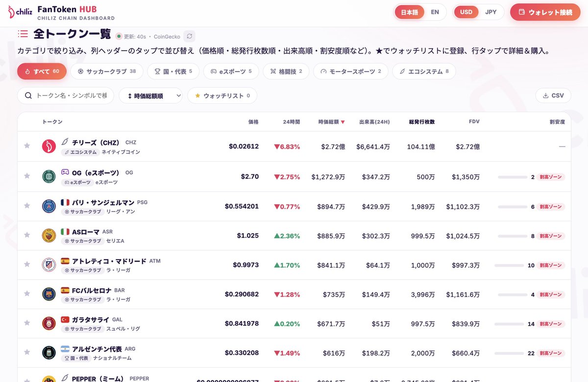Filter by 格闘技 category
This screenshot has height=382, width=588.
pos(286,72)
